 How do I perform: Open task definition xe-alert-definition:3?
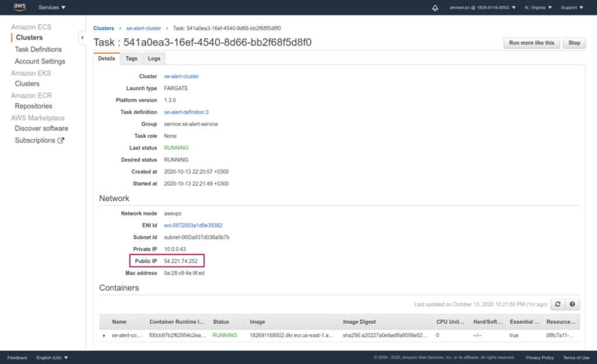[x=185, y=112]
